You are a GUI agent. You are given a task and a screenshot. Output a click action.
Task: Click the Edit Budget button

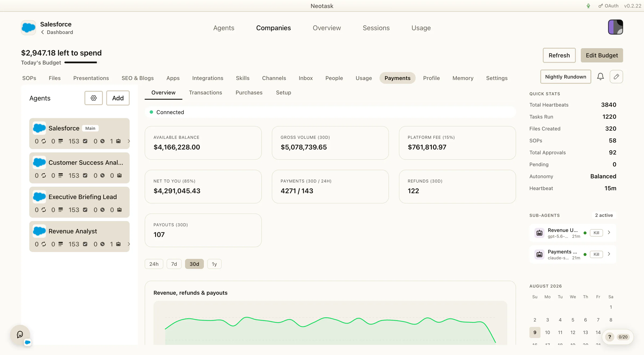coord(602,55)
